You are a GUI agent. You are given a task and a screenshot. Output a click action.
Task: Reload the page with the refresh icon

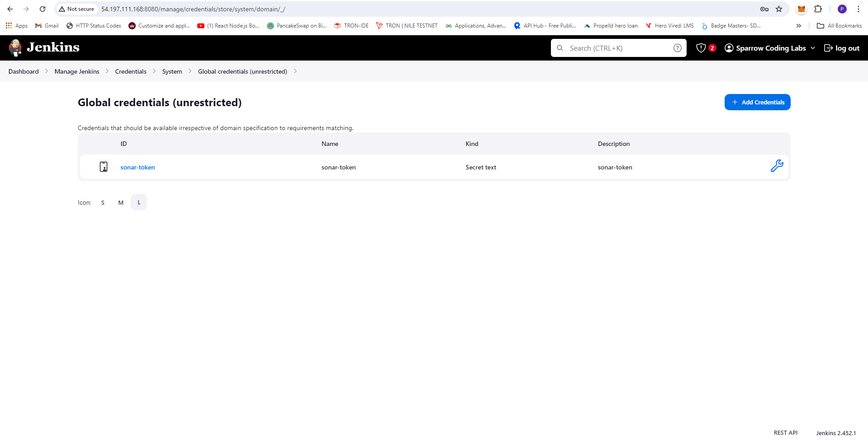[x=43, y=9]
